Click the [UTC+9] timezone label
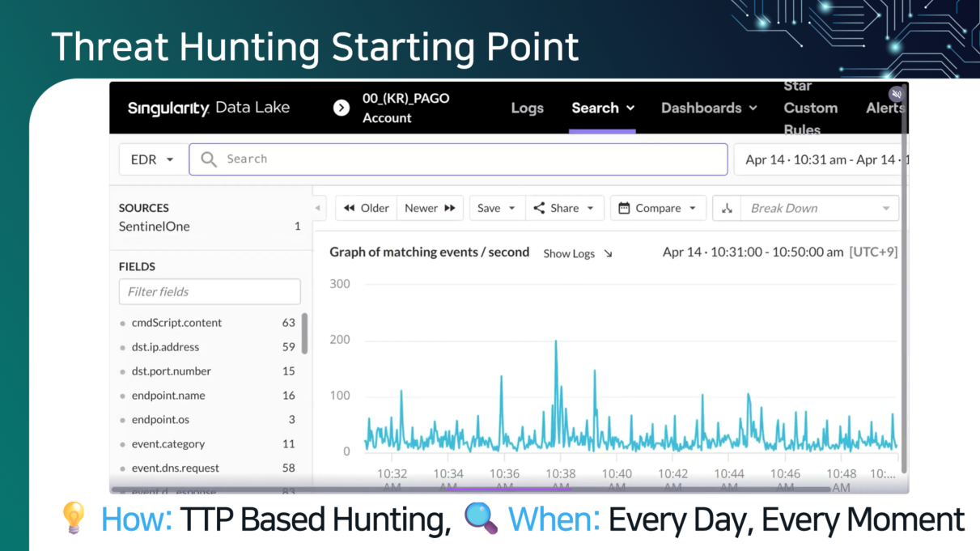The image size is (980, 551). click(873, 252)
